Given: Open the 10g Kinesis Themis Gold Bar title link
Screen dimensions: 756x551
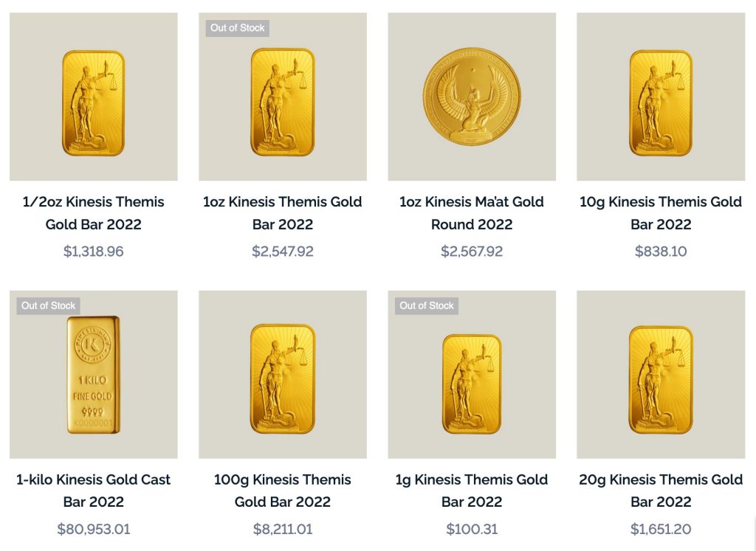Looking at the screenshot, I should point(660,212).
